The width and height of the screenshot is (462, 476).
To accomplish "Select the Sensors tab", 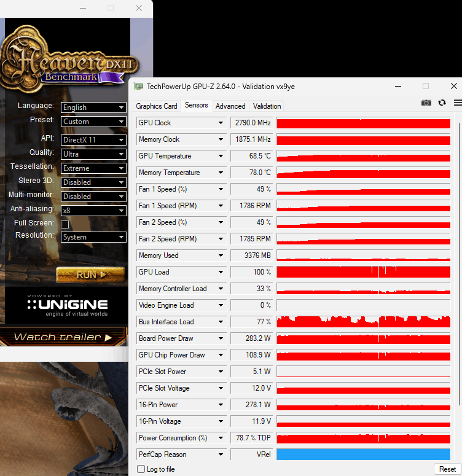I will [x=196, y=106].
